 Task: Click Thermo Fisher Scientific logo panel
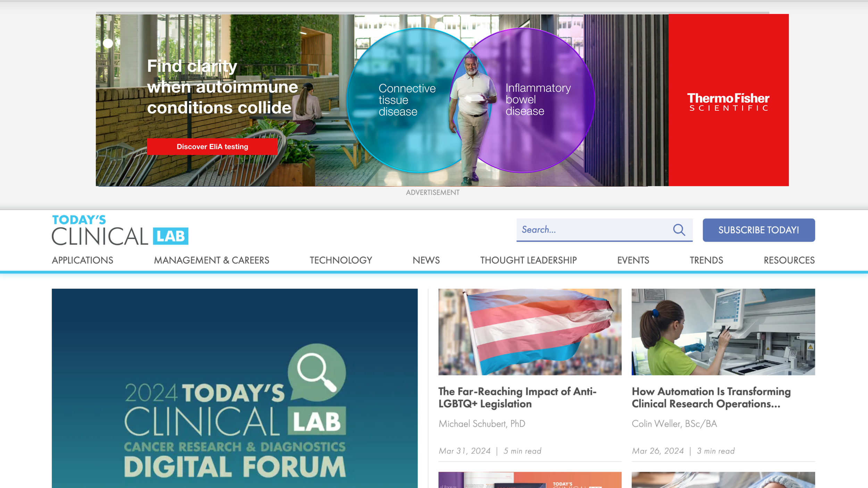click(728, 100)
